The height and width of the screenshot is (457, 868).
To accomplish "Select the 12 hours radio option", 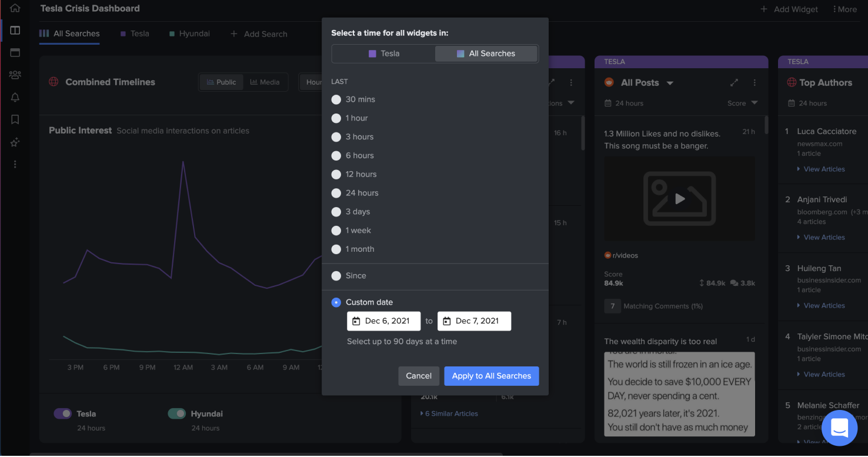I will 336,175.
